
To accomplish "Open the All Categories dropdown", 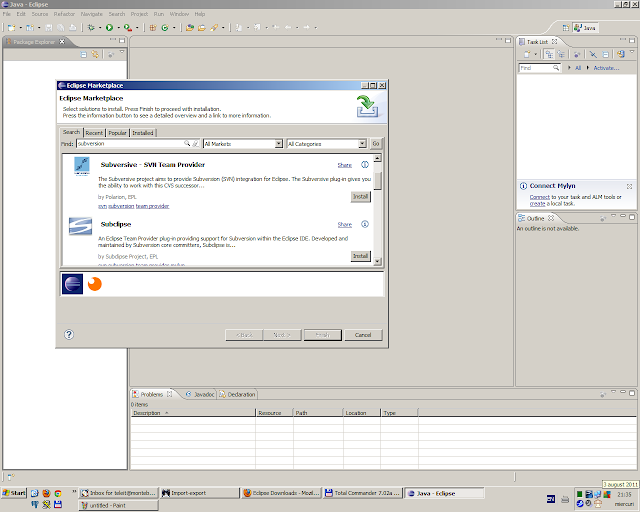I will pyautogui.click(x=327, y=144).
